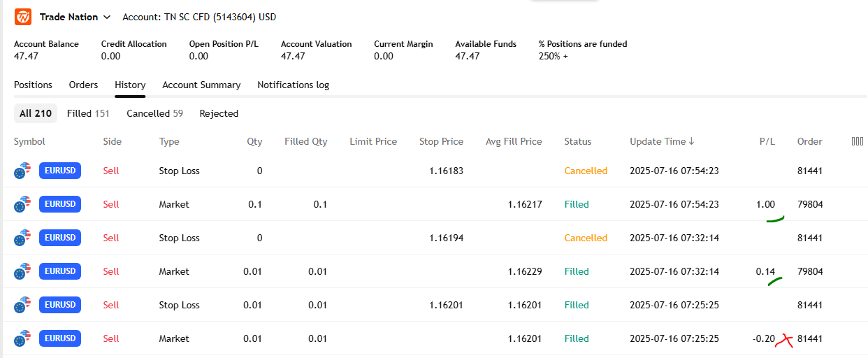Click the Trade Nation logo icon

[22, 17]
